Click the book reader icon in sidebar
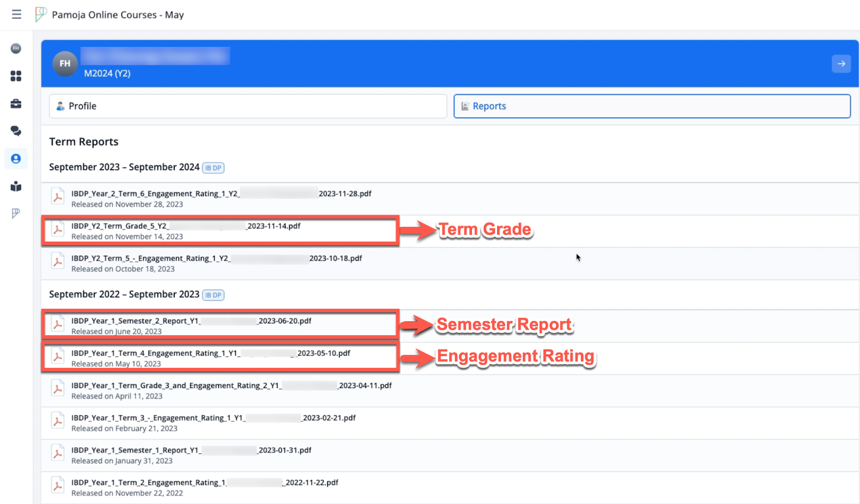 (x=16, y=186)
